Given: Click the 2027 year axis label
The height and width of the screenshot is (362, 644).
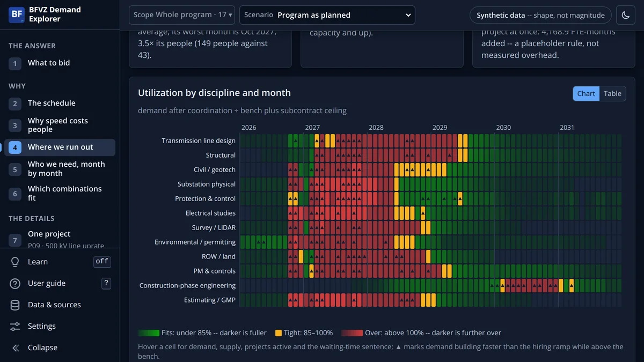Looking at the screenshot, I should click(312, 128).
